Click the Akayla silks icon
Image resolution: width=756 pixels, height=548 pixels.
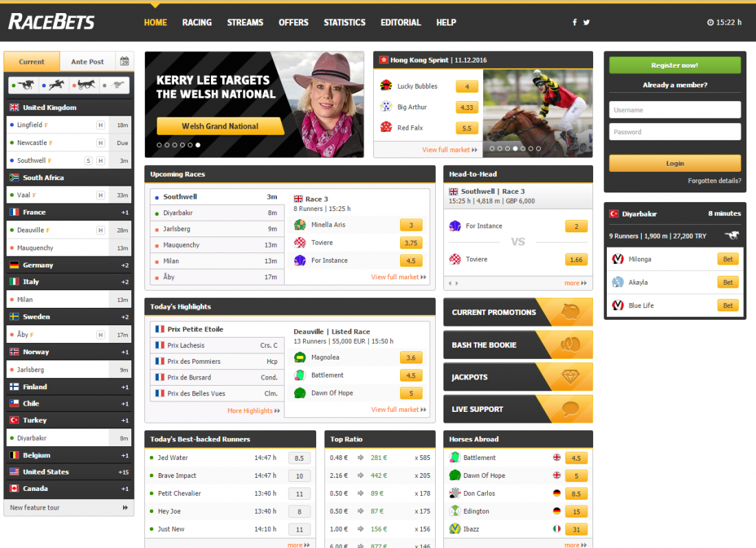[618, 282]
